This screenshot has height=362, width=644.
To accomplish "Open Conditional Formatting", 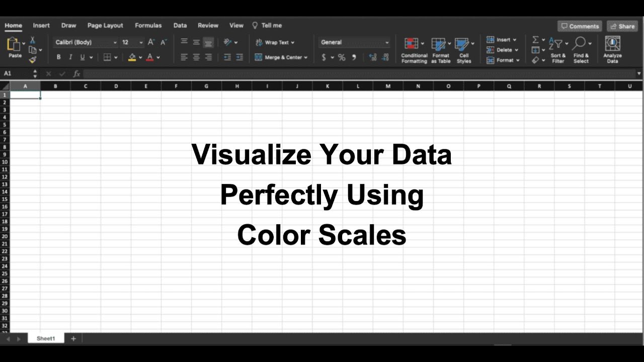I will (414, 50).
